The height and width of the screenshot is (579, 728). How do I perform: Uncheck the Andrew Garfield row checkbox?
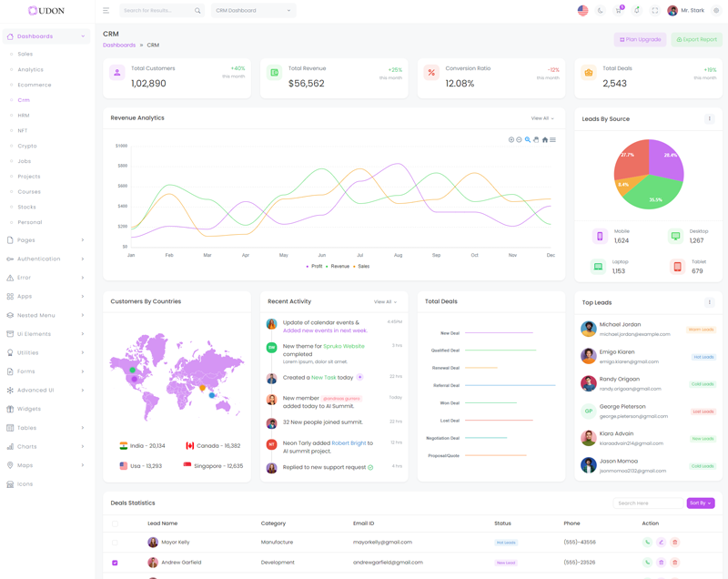(x=115, y=563)
